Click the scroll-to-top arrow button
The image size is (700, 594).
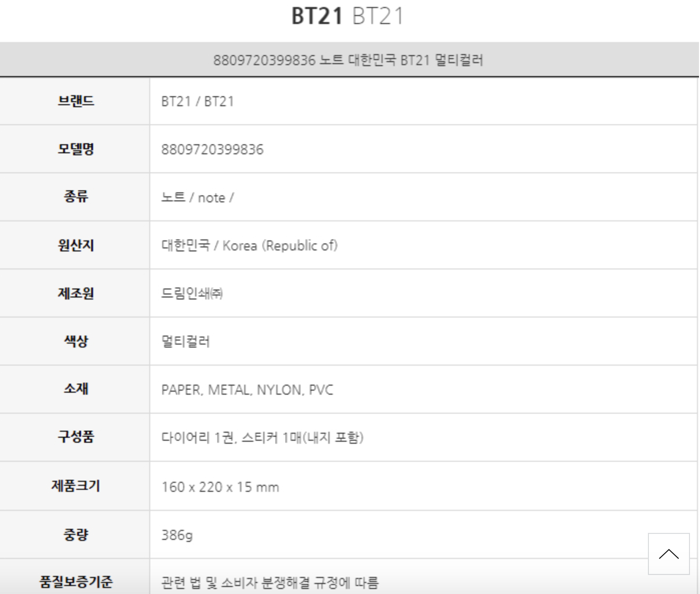(668, 553)
